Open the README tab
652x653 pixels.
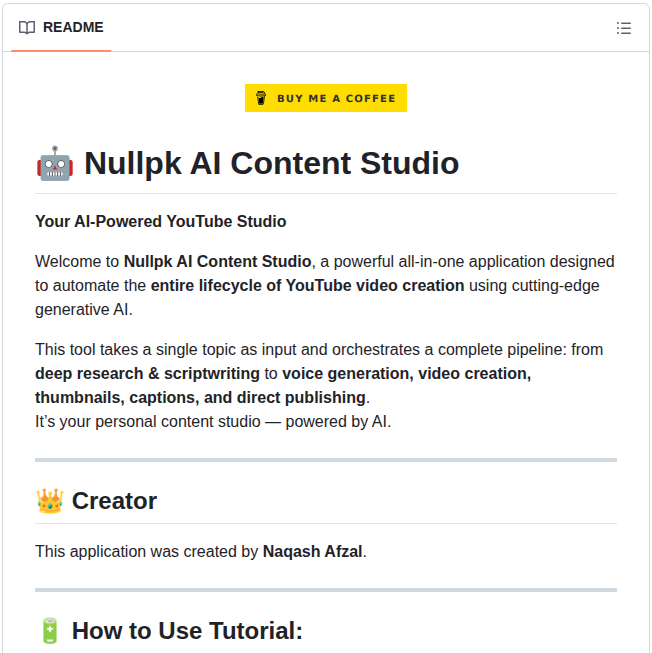(x=61, y=27)
